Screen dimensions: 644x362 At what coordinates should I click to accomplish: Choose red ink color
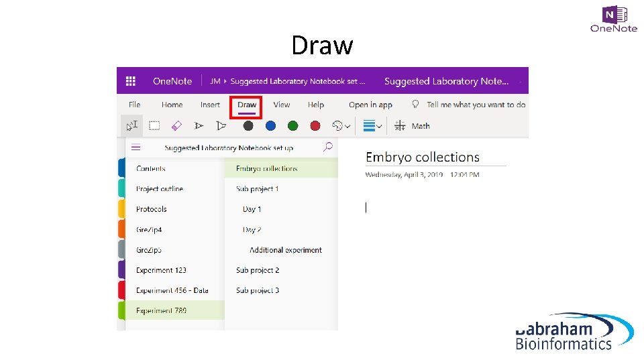(x=315, y=125)
